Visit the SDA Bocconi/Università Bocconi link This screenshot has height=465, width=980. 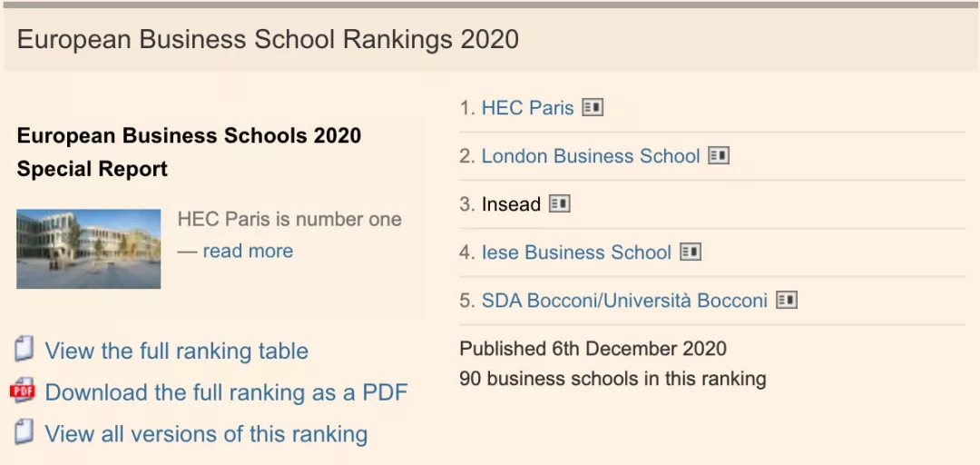(x=624, y=301)
